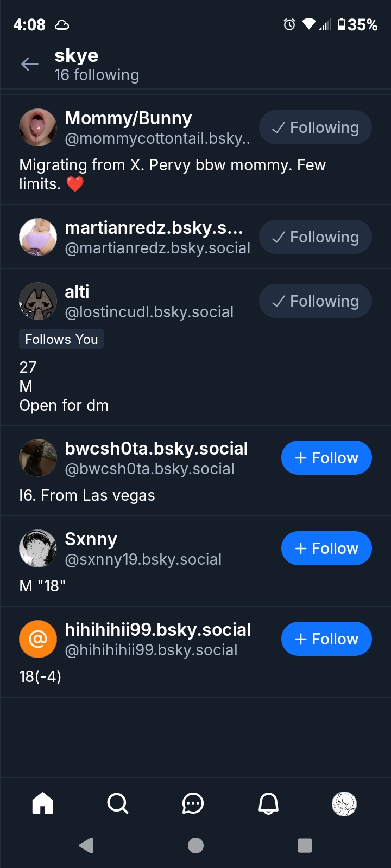Open the Search magnifier icon
Viewport: 391px width, 868px height.
(x=118, y=803)
